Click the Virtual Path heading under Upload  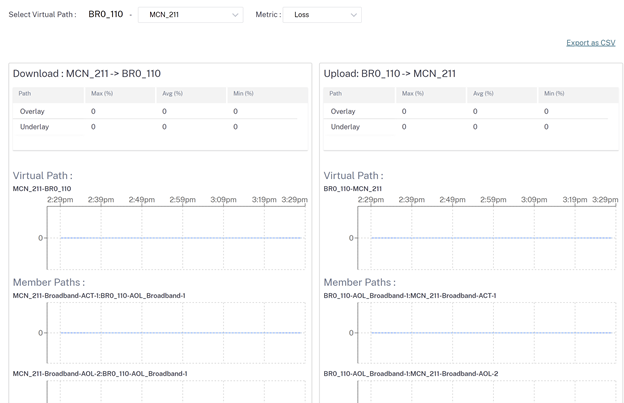(353, 175)
